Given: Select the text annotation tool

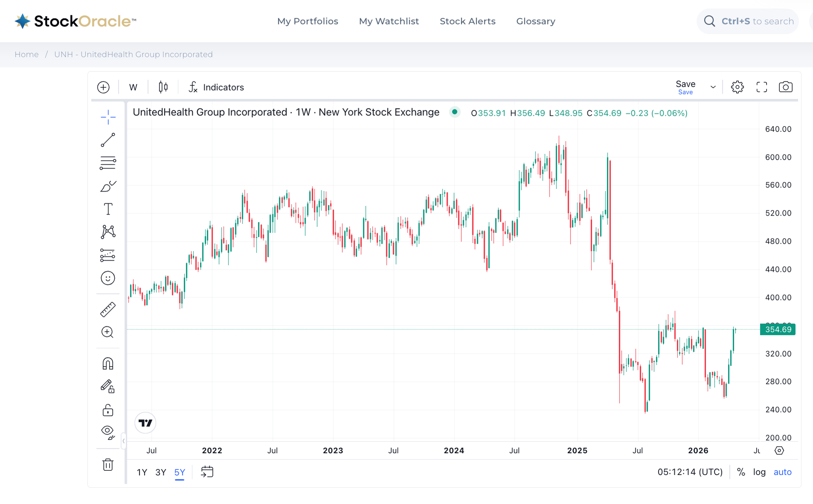Looking at the screenshot, I should 108,209.
